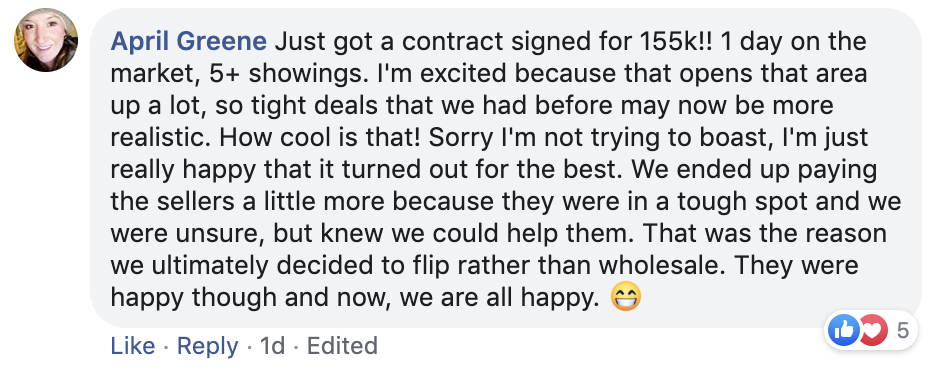Click the word "realistic." in the comment
This screenshot has height=372, width=948.
tap(161, 138)
